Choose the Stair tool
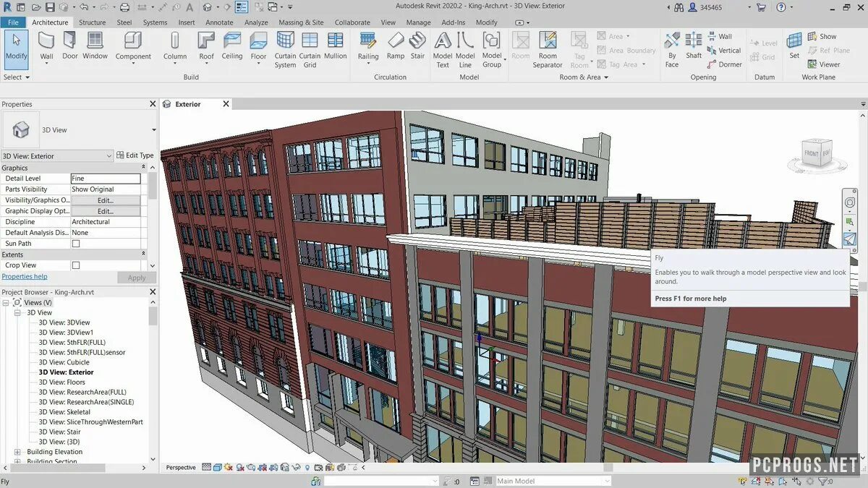 pyautogui.click(x=417, y=46)
